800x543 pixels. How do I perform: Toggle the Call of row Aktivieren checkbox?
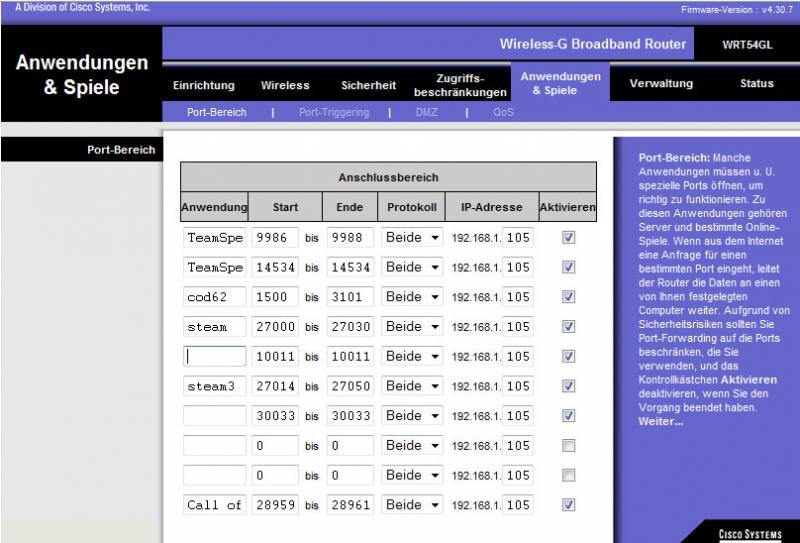click(568, 505)
